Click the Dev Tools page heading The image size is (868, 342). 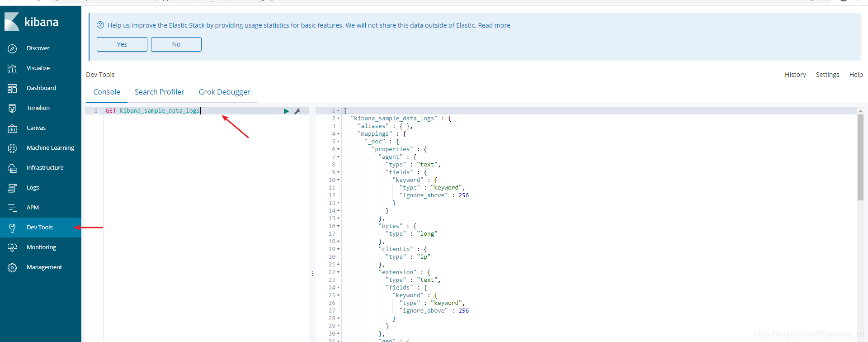(x=100, y=75)
